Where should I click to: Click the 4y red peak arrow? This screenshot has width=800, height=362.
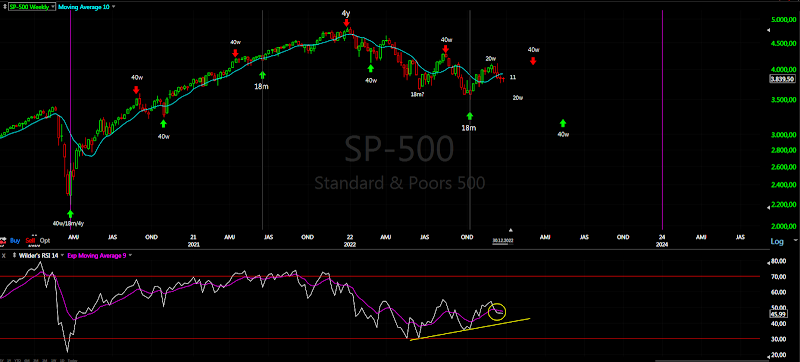pyautogui.click(x=346, y=22)
